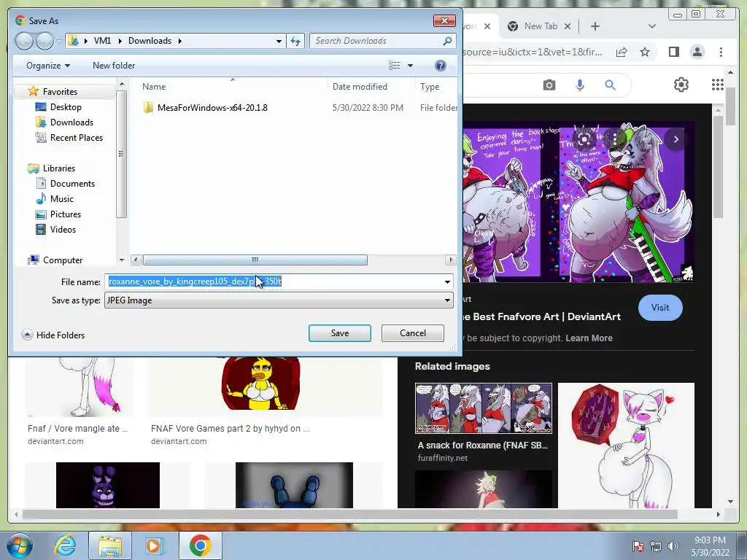Click the VM1 breadcrumb in address bar

tap(102, 41)
